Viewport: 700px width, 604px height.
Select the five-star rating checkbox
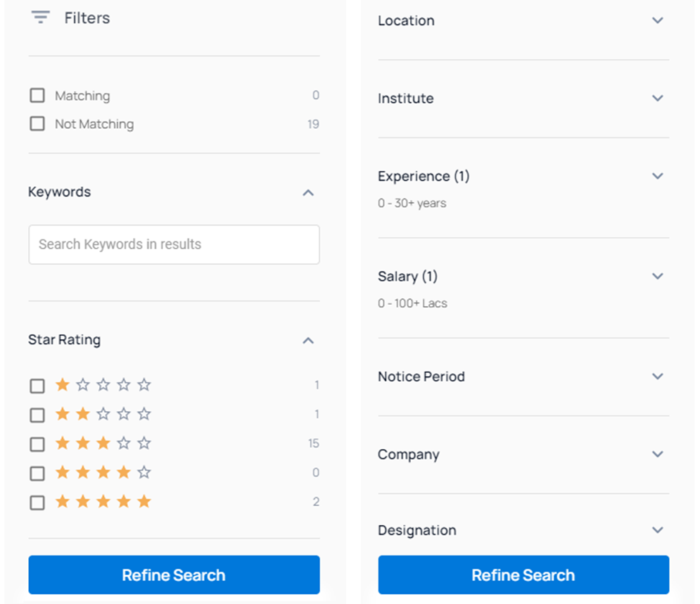pyautogui.click(x=37, y=503)
